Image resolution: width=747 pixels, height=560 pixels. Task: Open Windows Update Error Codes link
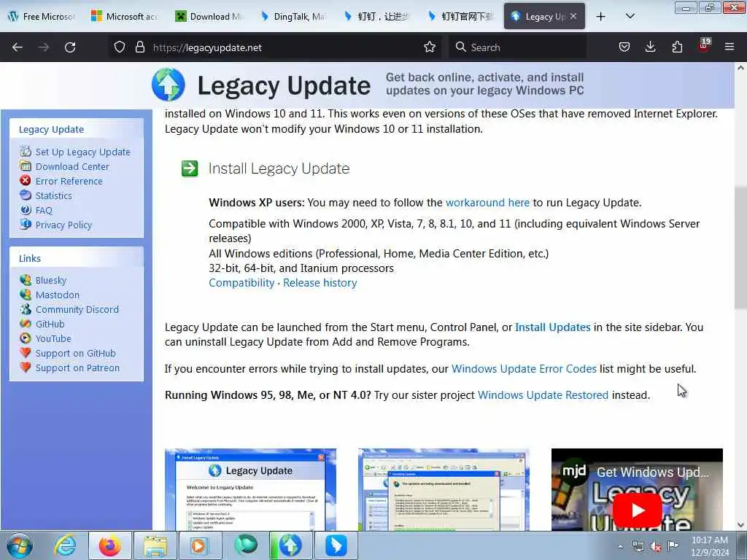tap(524, 368)
